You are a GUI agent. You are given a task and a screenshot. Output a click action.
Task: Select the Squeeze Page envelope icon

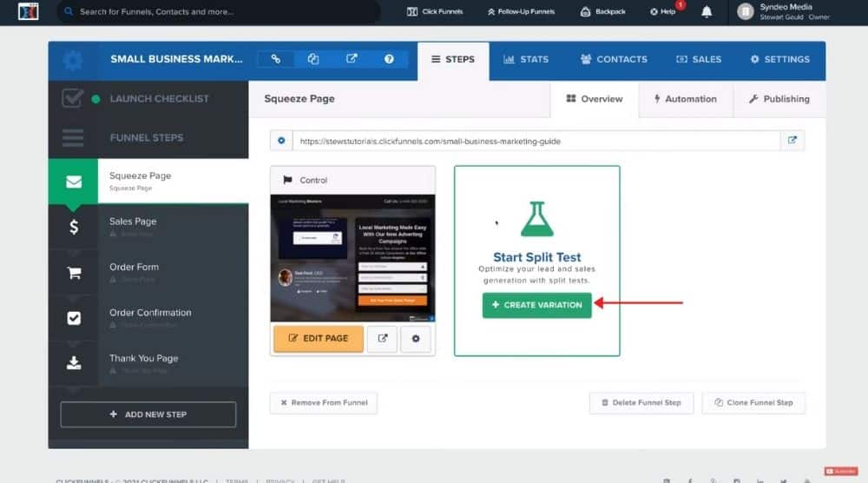pyautogui.click(x=74, y=182)
